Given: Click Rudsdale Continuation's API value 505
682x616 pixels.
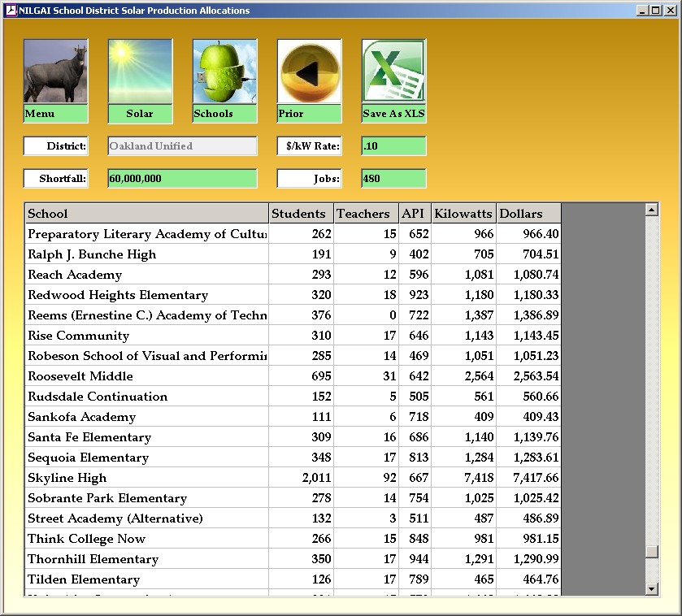Looking at the screenshot, I should point(419,397).
